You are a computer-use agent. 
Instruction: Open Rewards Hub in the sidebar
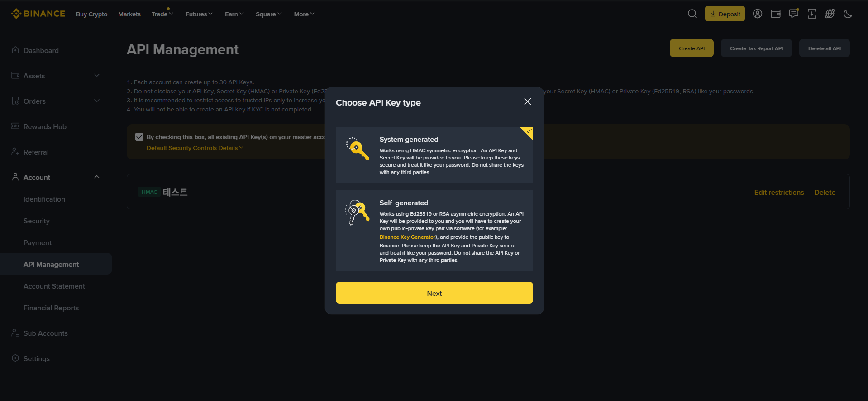coord(45,126)
